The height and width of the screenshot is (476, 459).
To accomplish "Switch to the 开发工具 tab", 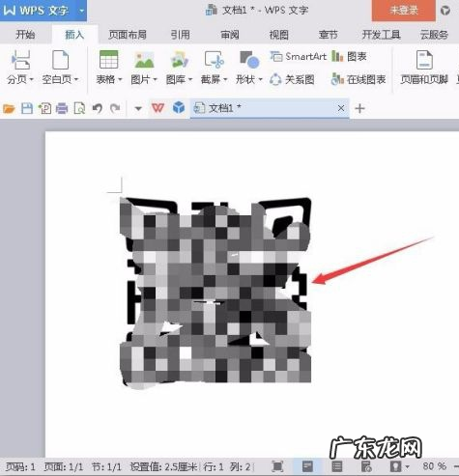I will tap(381, 35).
